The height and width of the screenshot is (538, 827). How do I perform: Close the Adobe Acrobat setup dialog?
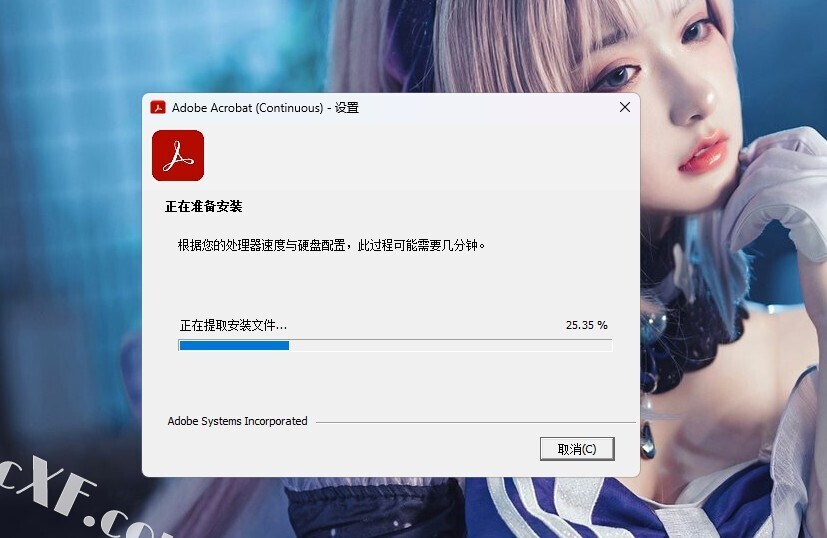[x=625, y=107]
